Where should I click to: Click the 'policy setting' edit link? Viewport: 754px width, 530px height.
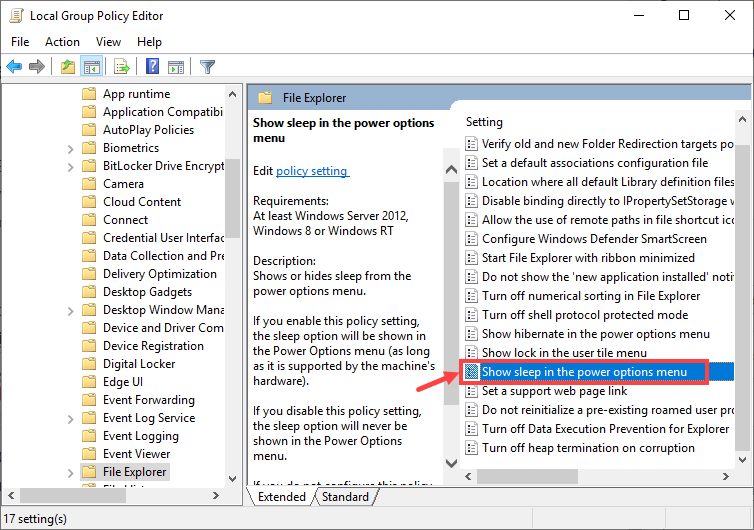click(312, 171)
